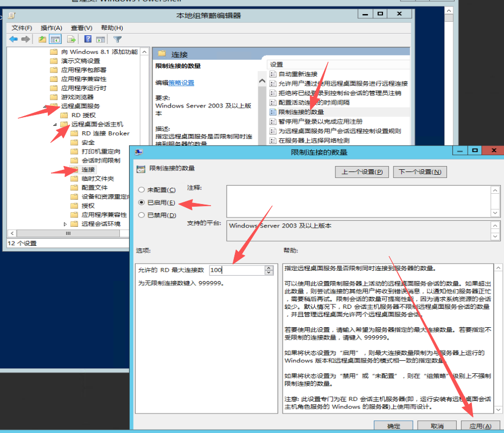
Task: Open the 策略设置 link
Action: (x=181, y=83)
